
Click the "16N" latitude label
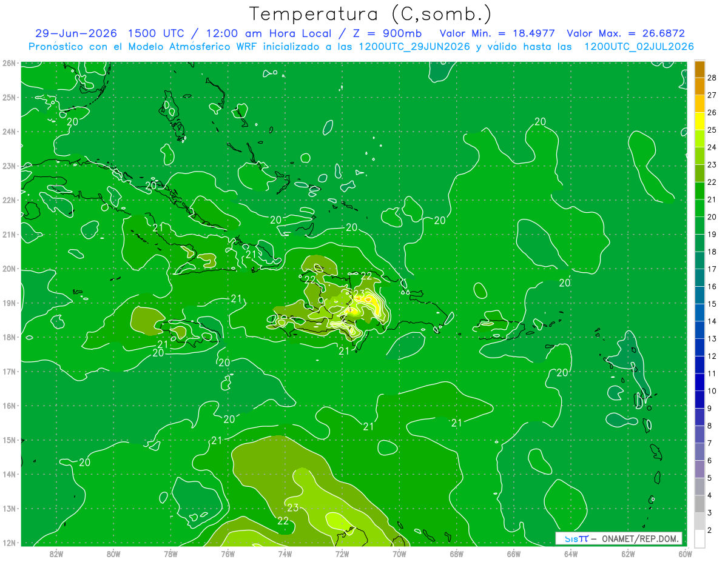point(8,406)
